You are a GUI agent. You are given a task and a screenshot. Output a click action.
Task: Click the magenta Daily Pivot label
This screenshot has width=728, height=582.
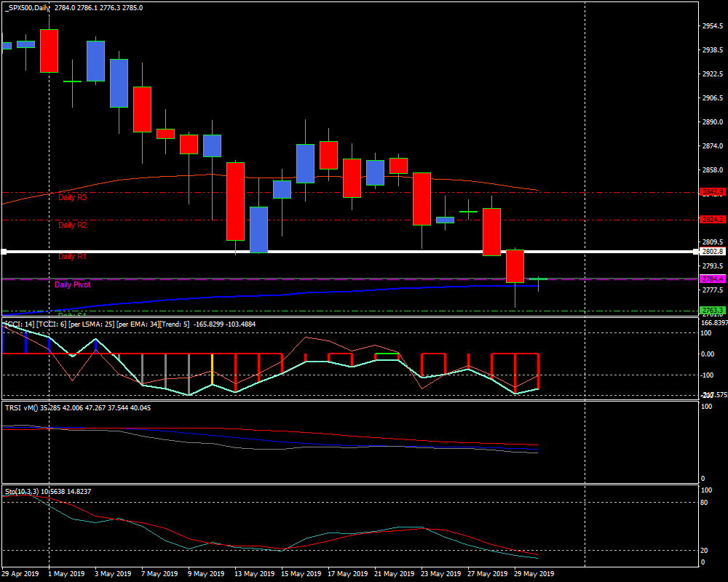click(x=72, y=284)
